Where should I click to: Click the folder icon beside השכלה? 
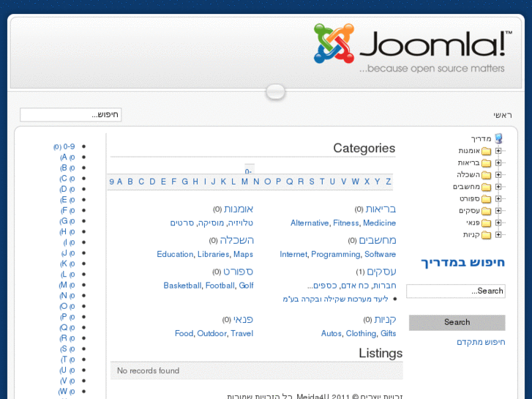coord(486,175)
